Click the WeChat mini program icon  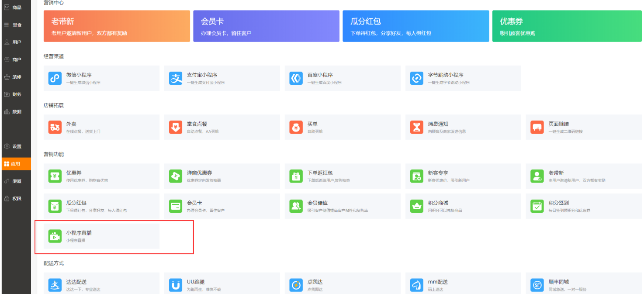tap(55, 79)
